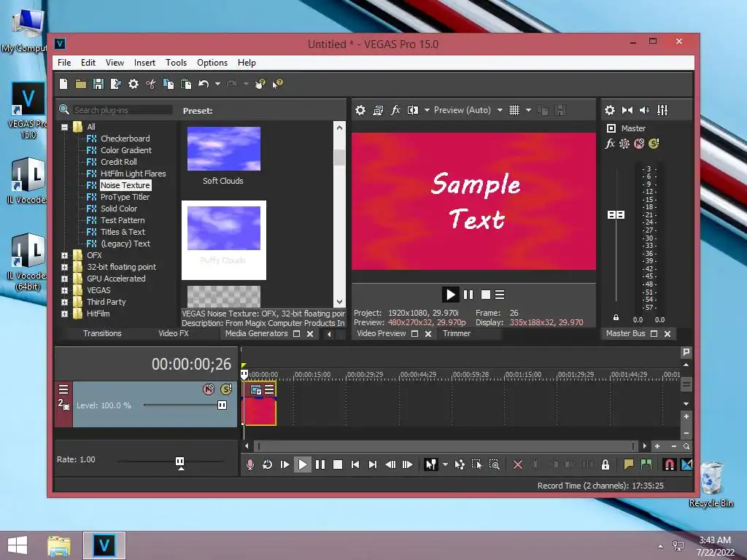The height and width of the screenshot is (560, 747).
Task: Undo last action with undo arrow
Action: pyautogui.click(x=204, y=85)
